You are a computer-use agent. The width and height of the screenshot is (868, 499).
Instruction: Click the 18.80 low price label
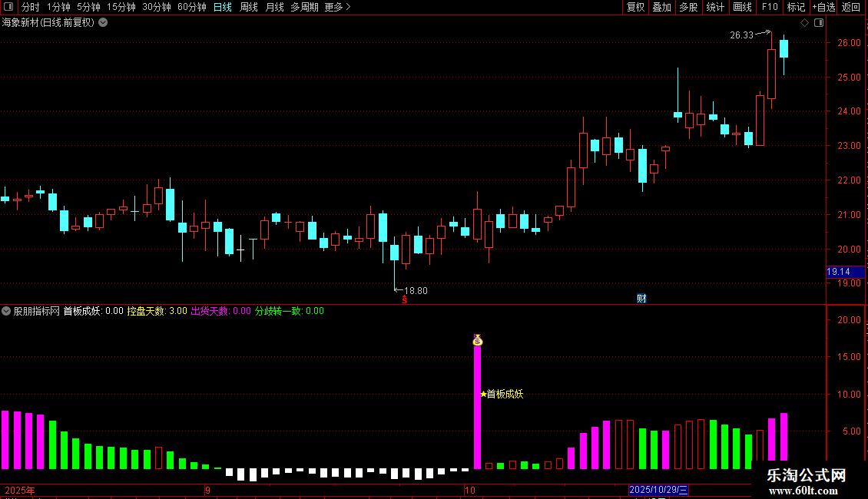click(416, 290)
